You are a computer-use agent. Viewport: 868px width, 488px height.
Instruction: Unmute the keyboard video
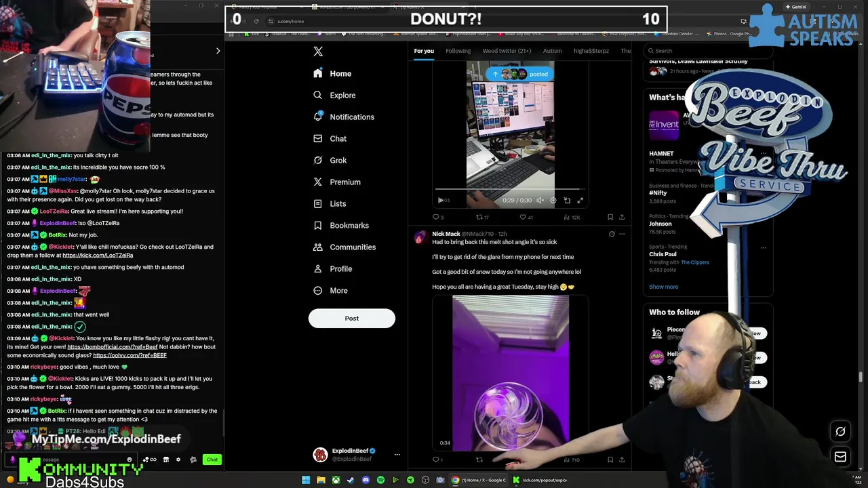(540, 200)
